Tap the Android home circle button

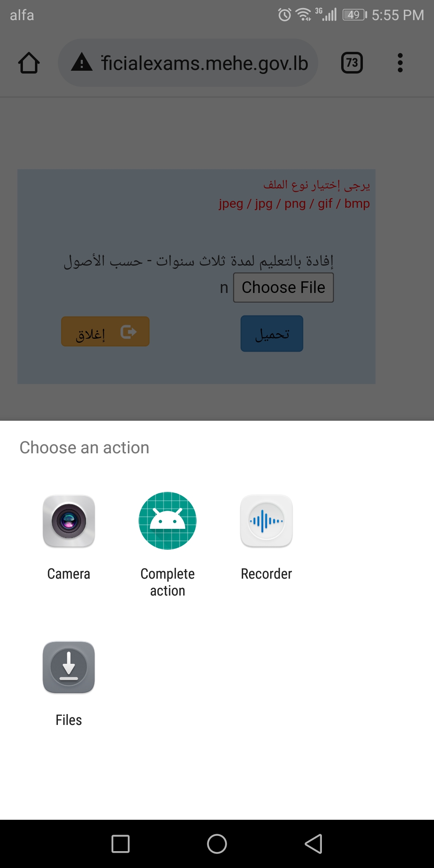[x=217, y=843]
